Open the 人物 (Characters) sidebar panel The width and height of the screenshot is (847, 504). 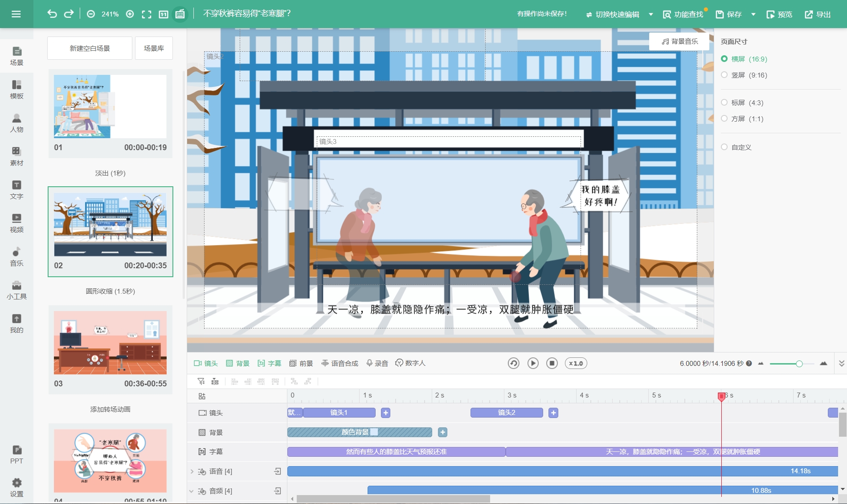16,123
